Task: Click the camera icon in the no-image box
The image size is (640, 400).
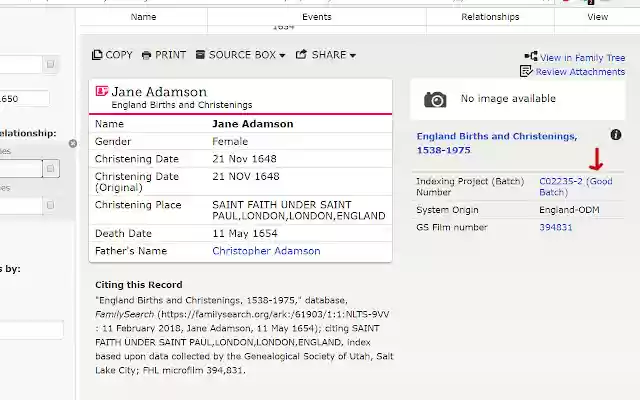Action: [435, 99]
